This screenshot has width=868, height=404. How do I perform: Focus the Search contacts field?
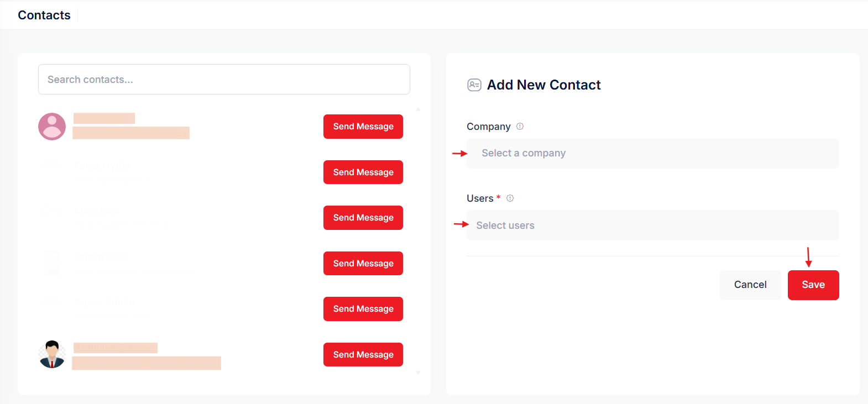click(224, 80)
